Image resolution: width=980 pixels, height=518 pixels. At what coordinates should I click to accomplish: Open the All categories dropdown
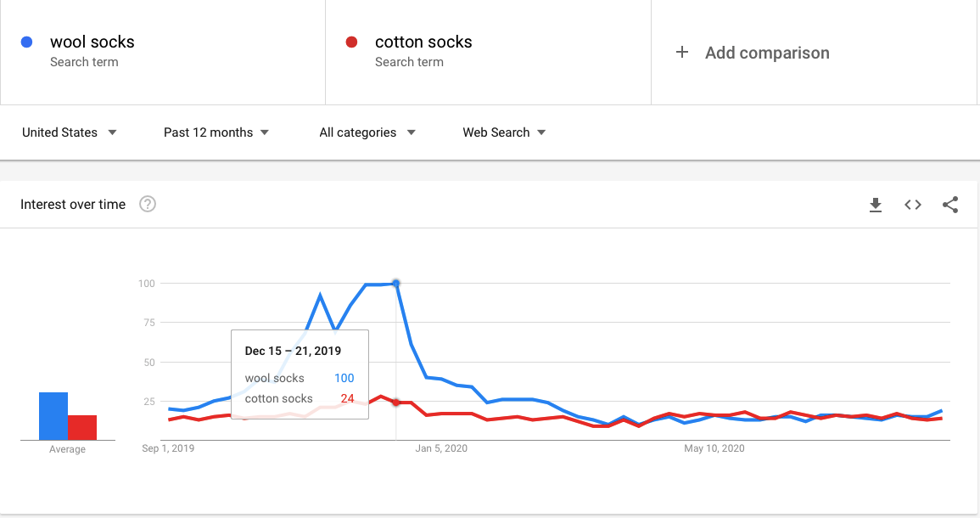(367, 132)
